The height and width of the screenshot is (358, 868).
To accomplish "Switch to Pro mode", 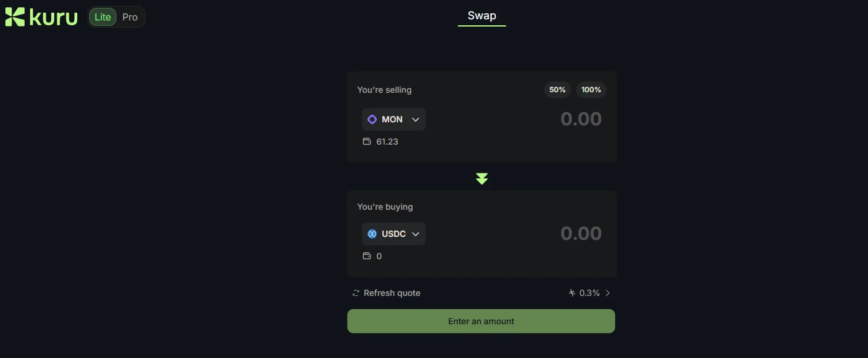I will tap(130, 17).
